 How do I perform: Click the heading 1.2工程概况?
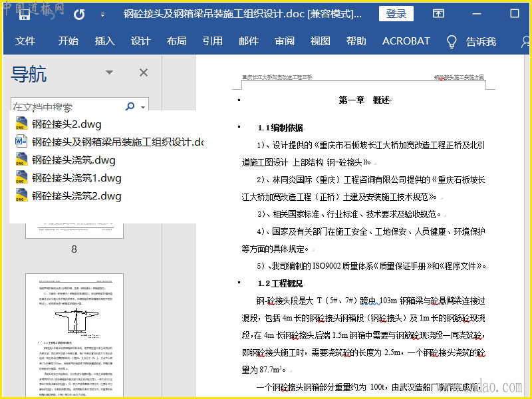pyautogui.click(x=280, y=284)
